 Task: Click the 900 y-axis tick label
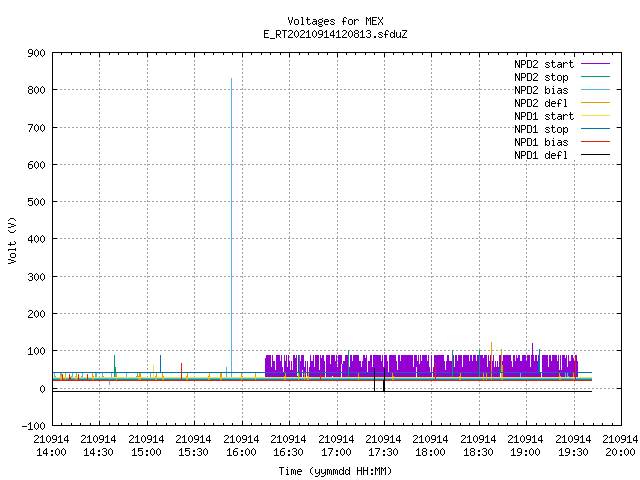(x=36, y=53)
